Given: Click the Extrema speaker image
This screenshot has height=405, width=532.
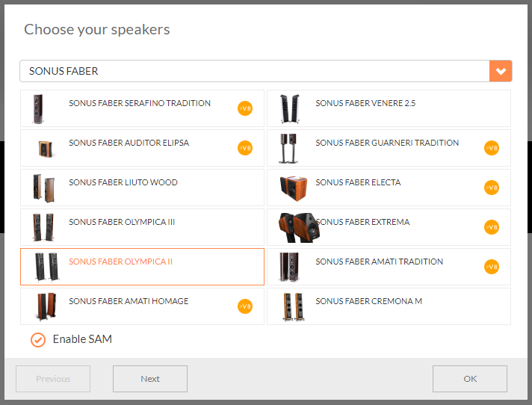Looking at the screenshot, I should (299, 228).
